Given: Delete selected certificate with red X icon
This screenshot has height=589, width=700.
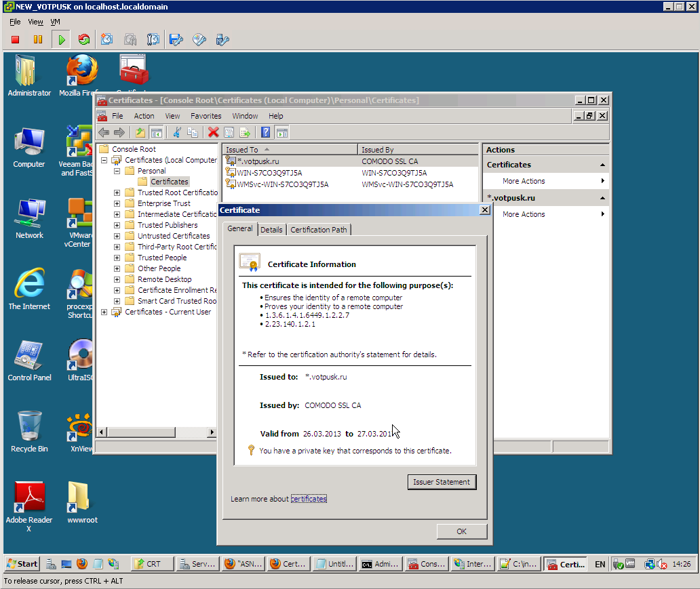Looking at the screenshot, I should coord(214,133).
